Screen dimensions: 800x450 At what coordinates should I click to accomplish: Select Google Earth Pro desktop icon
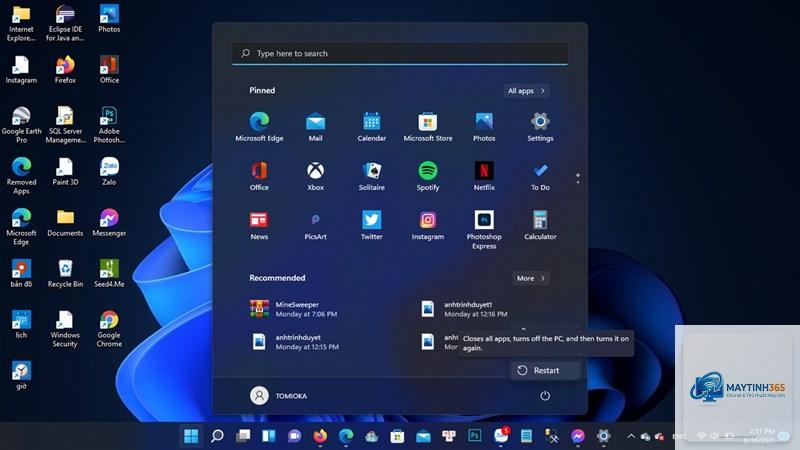click(21, 125)
